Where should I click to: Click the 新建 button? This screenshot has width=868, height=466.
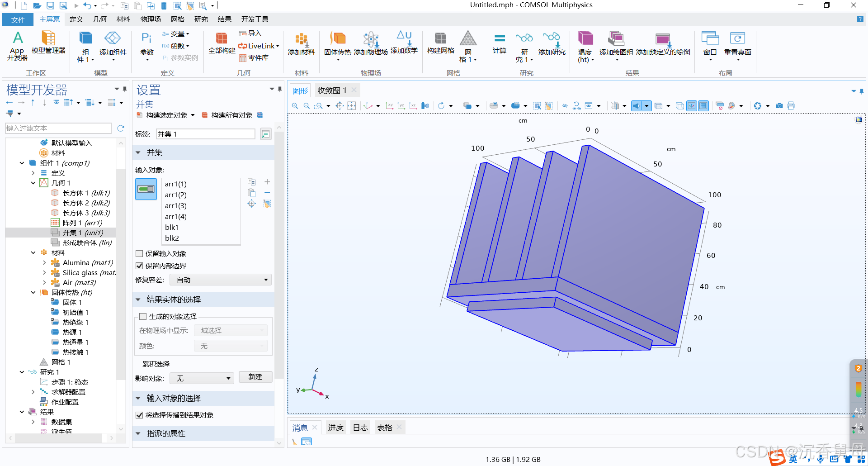tap(255, 377)
